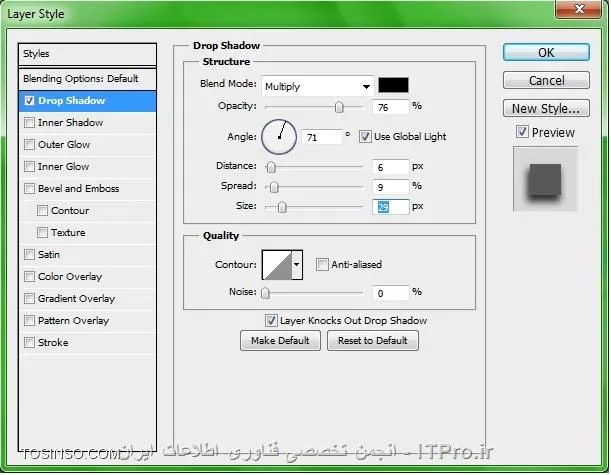Click the Opacity slider handle
The image size is (611, 475).
[x=339, y=107]
